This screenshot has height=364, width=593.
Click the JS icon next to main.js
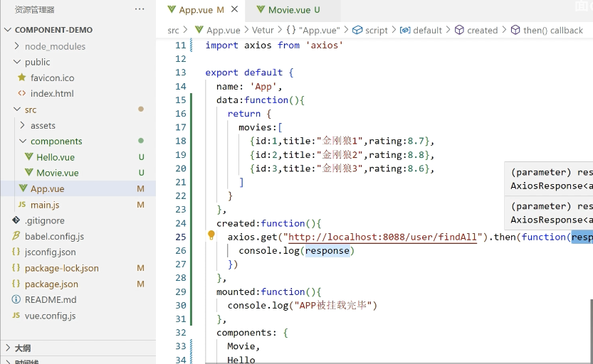(21, 205)
